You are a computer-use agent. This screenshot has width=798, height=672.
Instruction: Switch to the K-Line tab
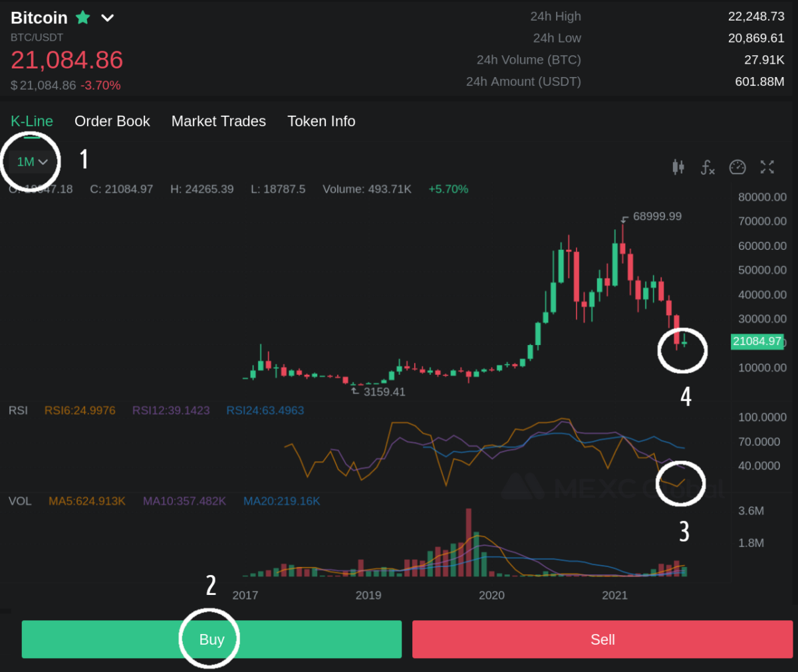[32, 121]
